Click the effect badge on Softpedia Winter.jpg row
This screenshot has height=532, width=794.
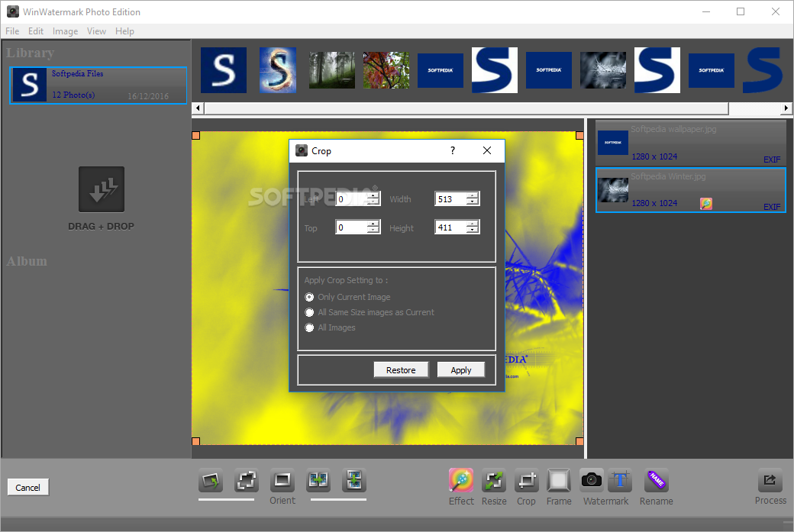click(x=706, y=204)
